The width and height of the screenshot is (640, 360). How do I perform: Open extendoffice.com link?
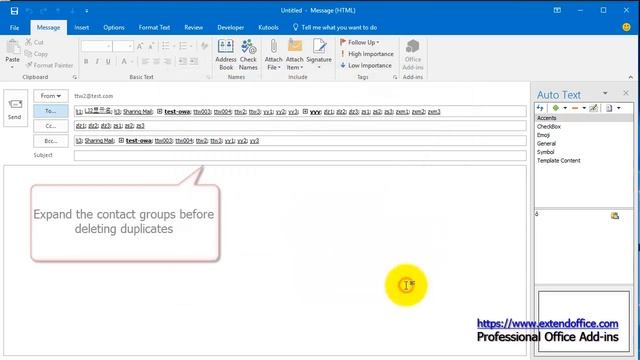tap(547, 324)
